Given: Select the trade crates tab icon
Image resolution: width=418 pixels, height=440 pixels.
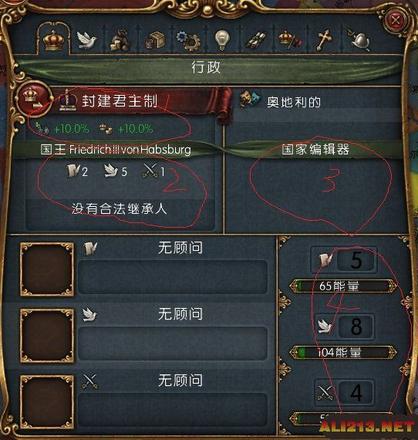Looking at the screenshot, I should (155, 40).
